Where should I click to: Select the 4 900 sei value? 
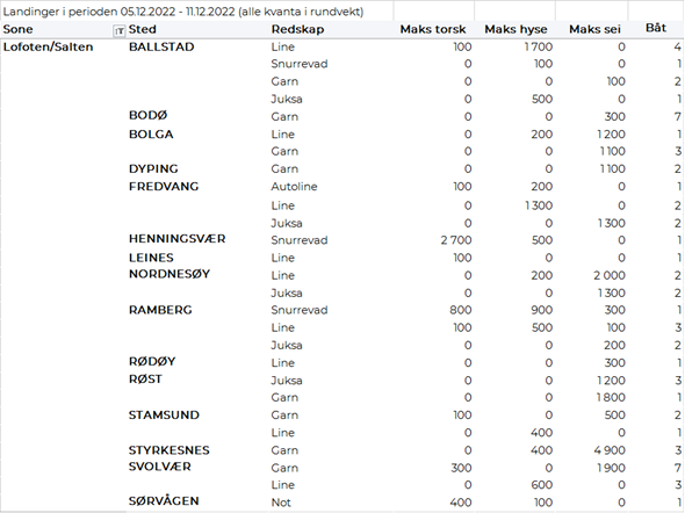[609, 450]
